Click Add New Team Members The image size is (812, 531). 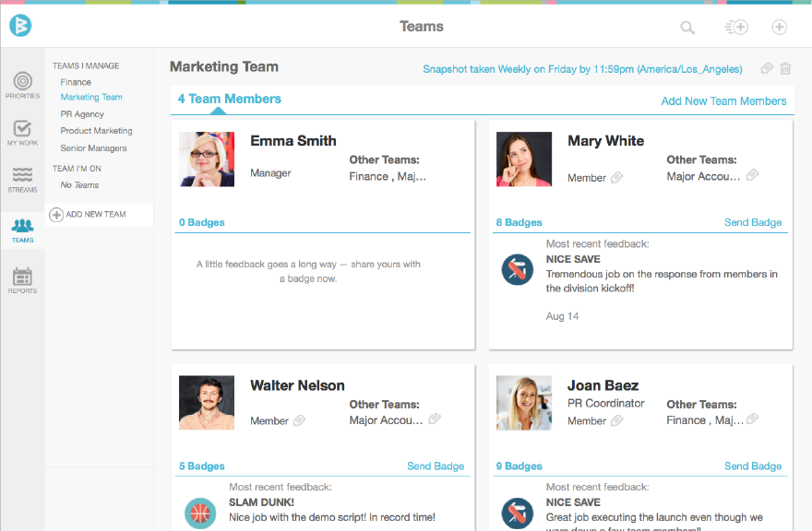[723, 100]
